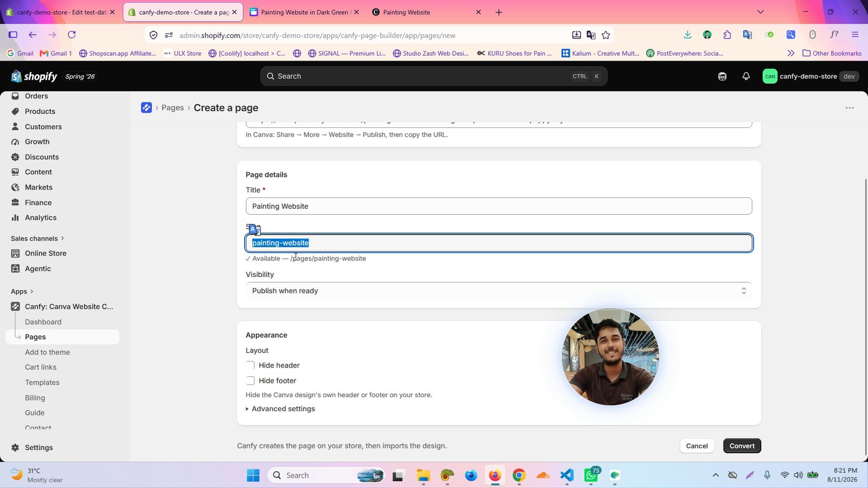This screenshot has height=488, width=868.
Task: Open Templates in Canfy app menu
Action: tap(42, 382)
